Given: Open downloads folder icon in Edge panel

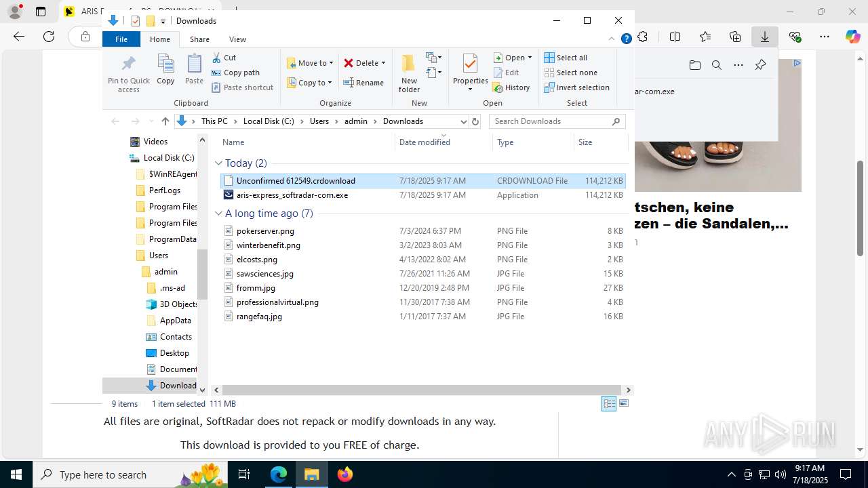Looking at the screenshot, I should (x=694, y=65).
